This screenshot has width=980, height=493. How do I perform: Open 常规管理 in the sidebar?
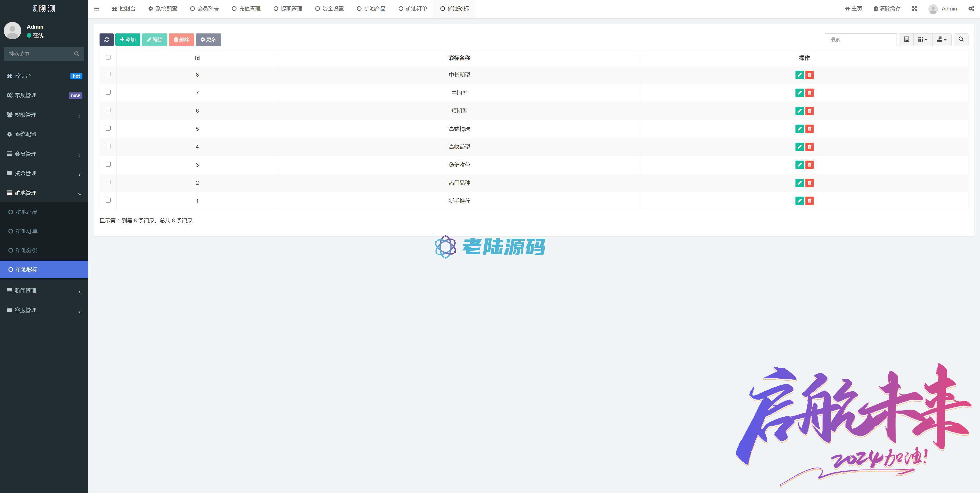44,95
